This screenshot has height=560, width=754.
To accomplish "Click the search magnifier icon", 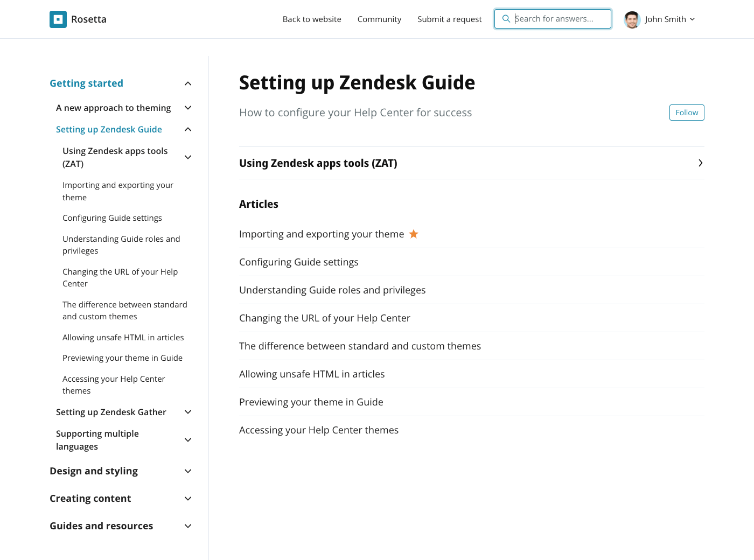I will pos(506,19).
